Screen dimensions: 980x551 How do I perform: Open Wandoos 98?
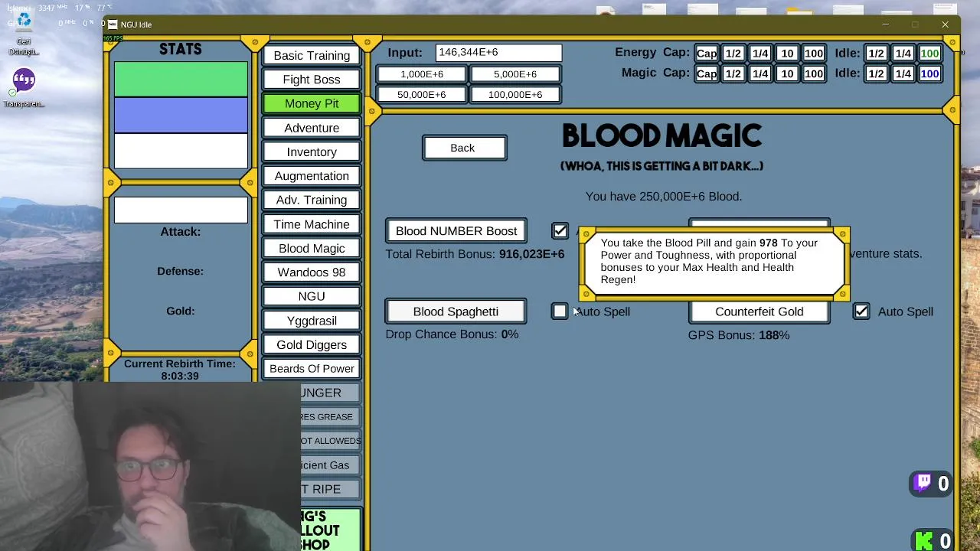pos(312,272)
